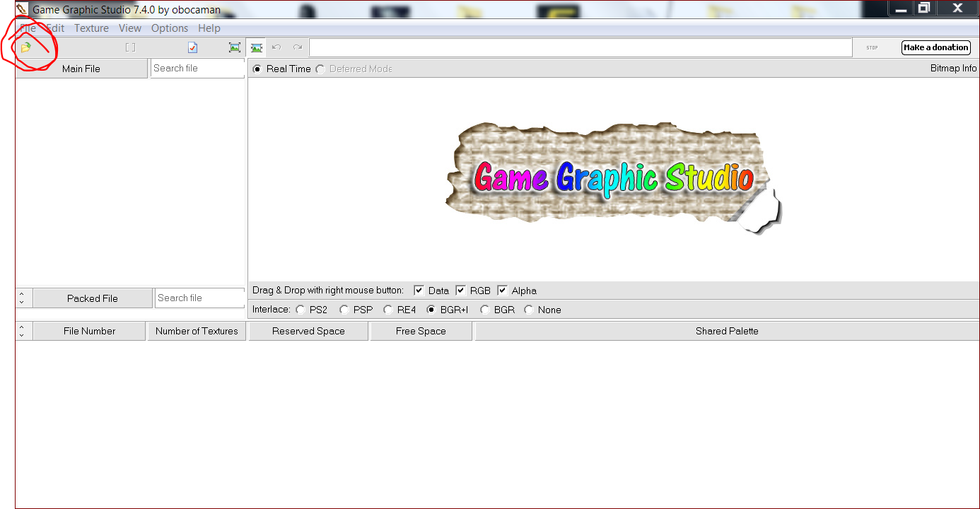
Task: Click the STOP toolbar icon
Action: coord(872,48)
